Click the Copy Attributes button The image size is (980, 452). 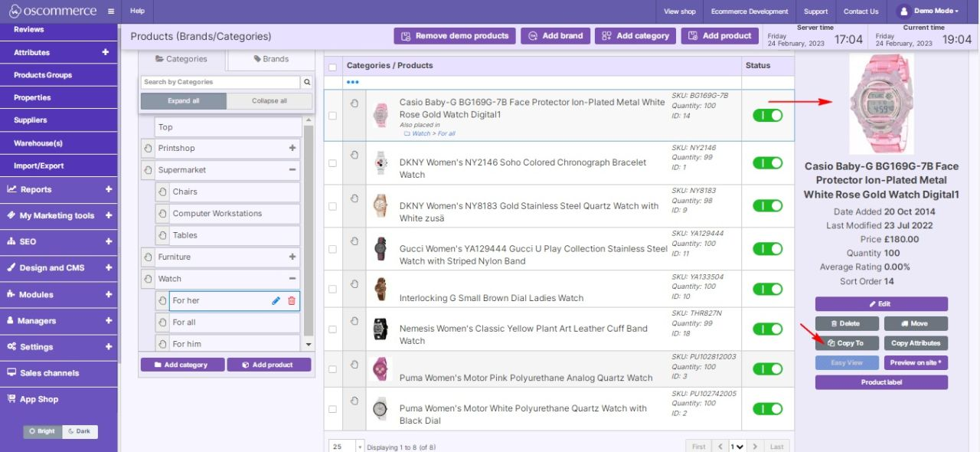tap(916, 343)
